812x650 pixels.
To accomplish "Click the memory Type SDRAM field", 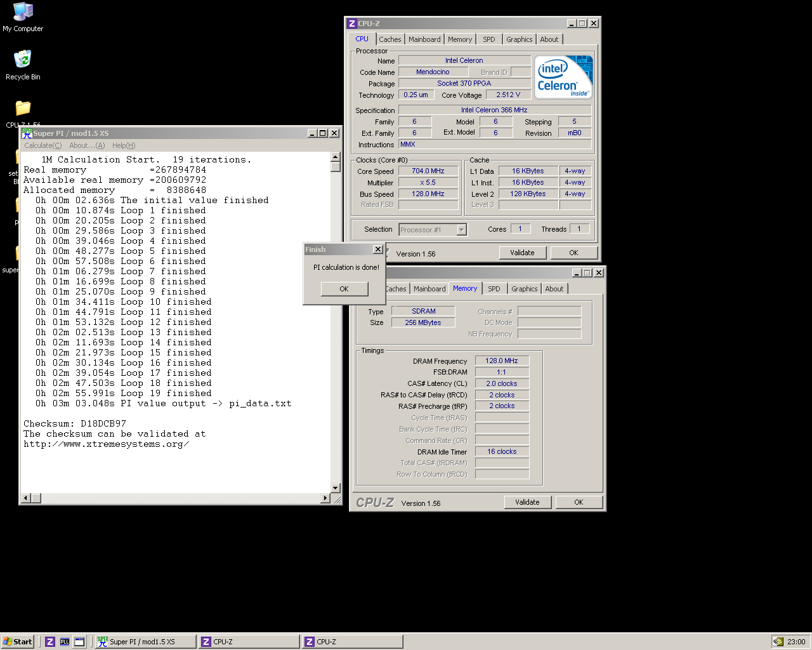I will 423,311.
